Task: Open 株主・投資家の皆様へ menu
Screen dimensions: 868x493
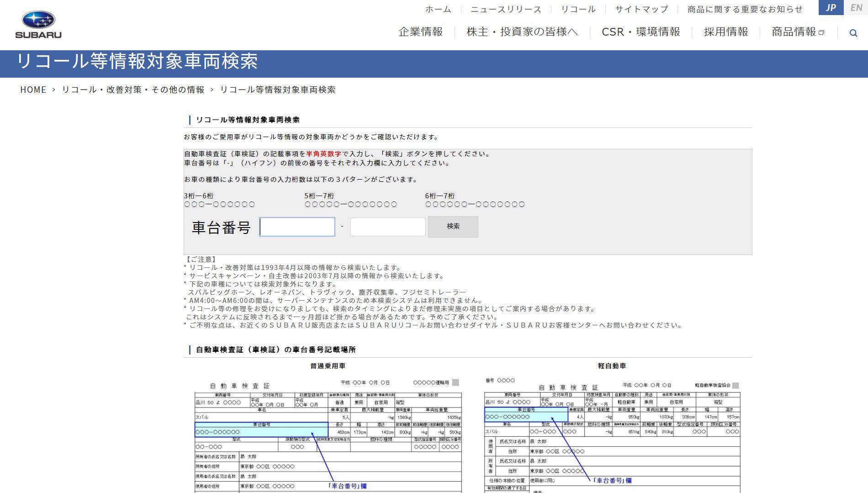Action: click(522, 32)
